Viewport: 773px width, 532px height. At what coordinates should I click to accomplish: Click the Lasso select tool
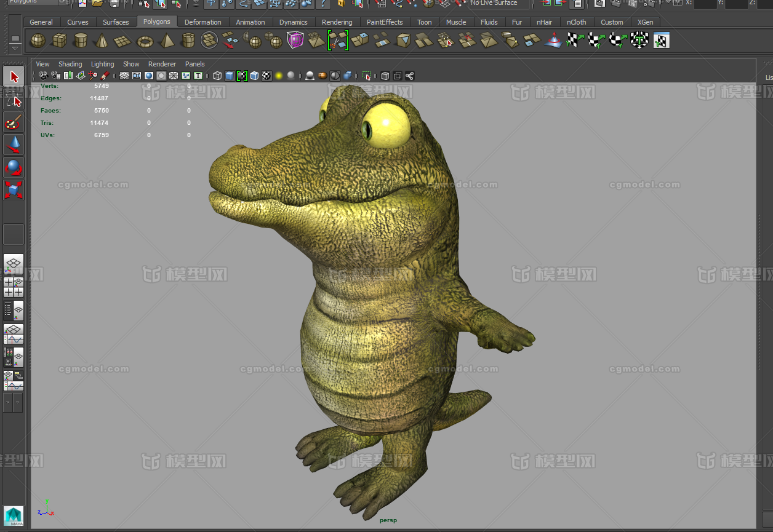point(14,100)
